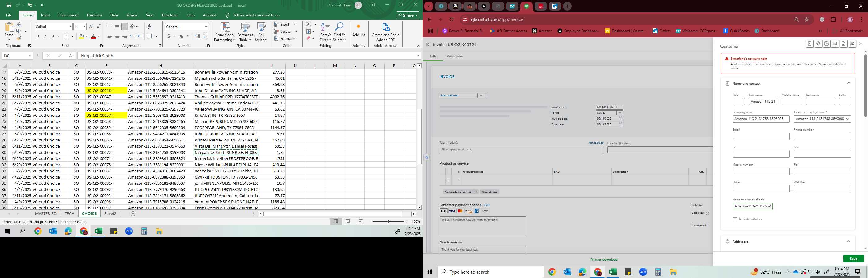Click browser Reload icon
Viewport: 868px width, 278px height.
452,19
